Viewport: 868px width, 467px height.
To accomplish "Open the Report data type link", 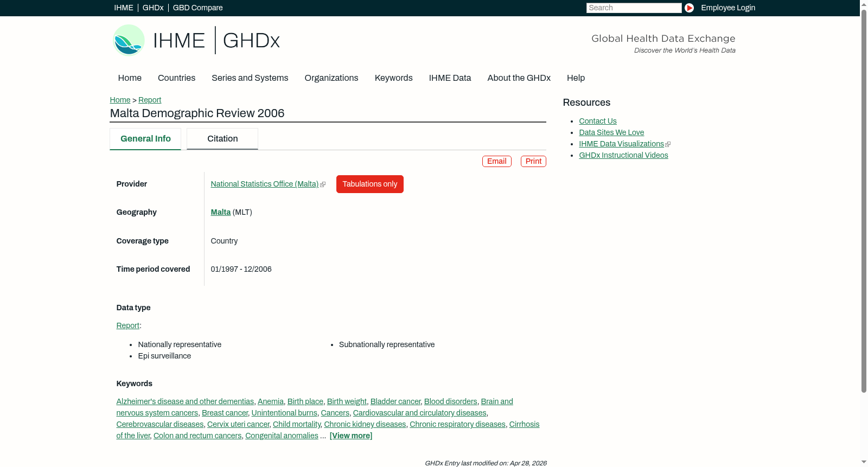I will (x=128, y=325).
